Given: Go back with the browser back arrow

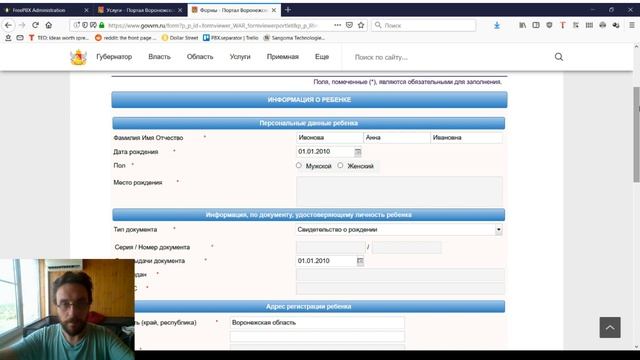Looking at the screenshot, I should click(x=8, y=25).
